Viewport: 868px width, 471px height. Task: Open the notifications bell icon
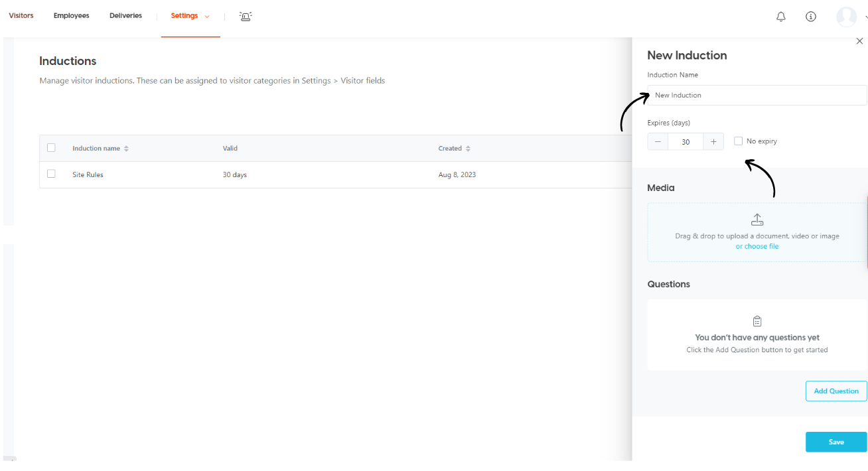pos(781,16)
